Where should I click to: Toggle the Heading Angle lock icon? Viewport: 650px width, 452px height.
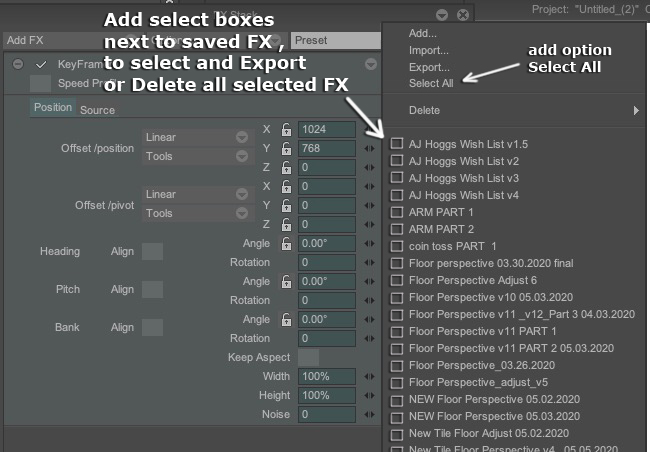[286, 243]
